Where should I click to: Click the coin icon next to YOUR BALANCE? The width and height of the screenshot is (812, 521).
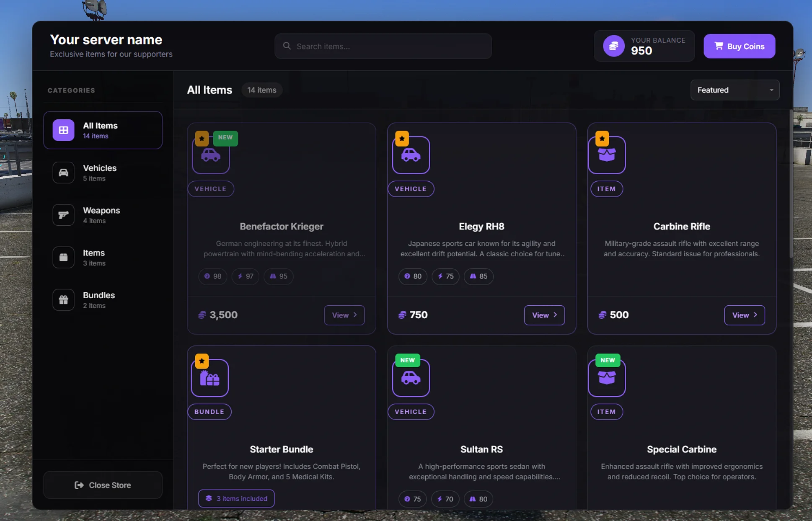pyautogui.click(x=613, y=46)
